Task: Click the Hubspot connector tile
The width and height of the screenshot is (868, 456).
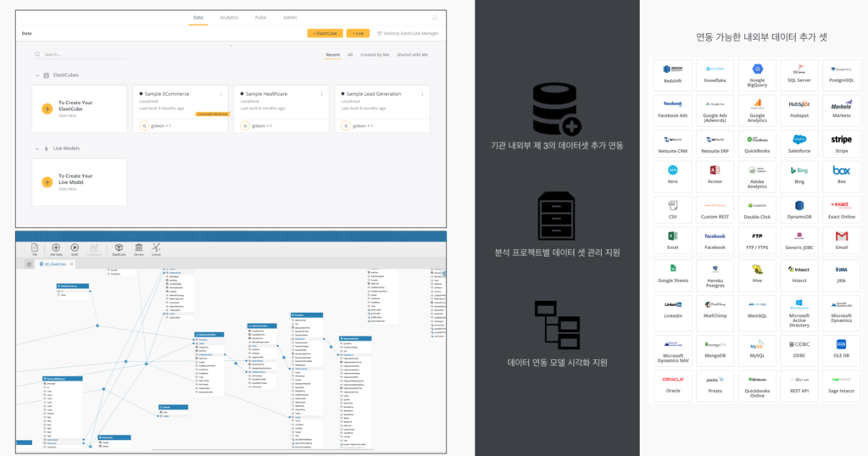Action: [799, 110]
